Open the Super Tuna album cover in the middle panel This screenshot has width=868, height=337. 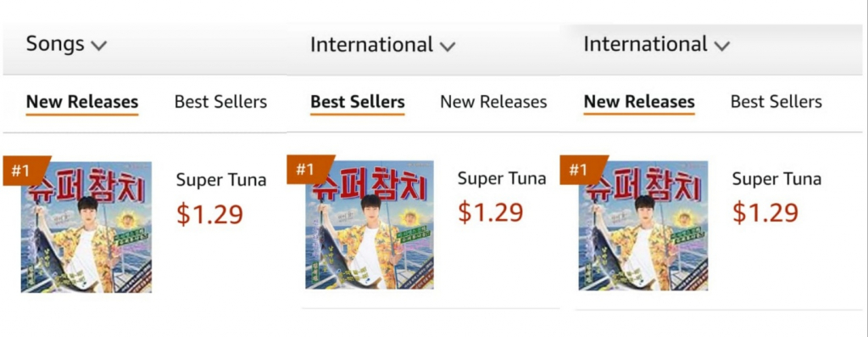click(370, 224)
